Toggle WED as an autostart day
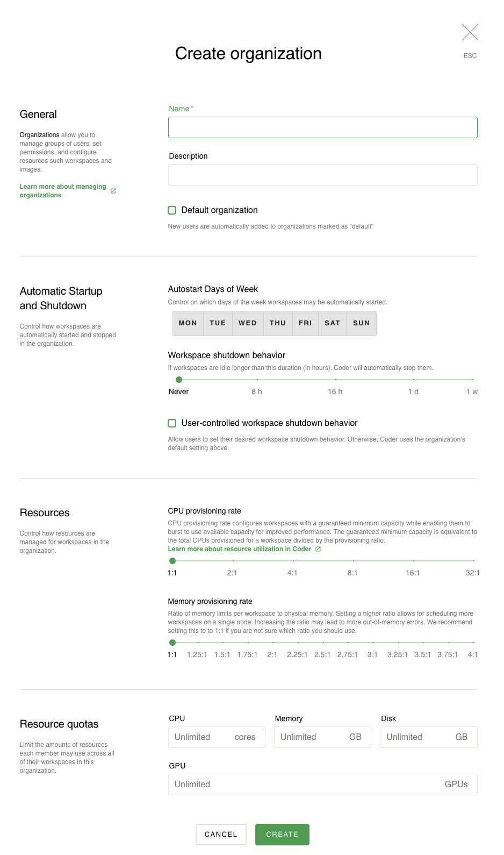 point(248,323)
